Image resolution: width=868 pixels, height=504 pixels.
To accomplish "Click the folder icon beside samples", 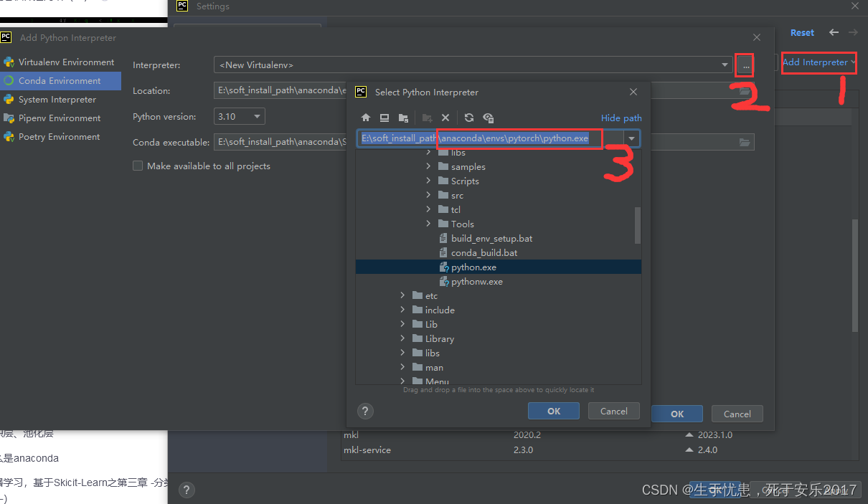I will tap(443, 166).
